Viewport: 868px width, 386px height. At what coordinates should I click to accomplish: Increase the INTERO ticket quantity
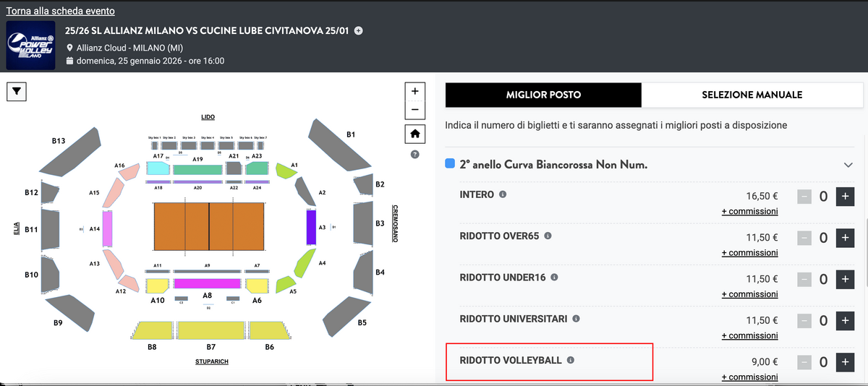[845, 196]
